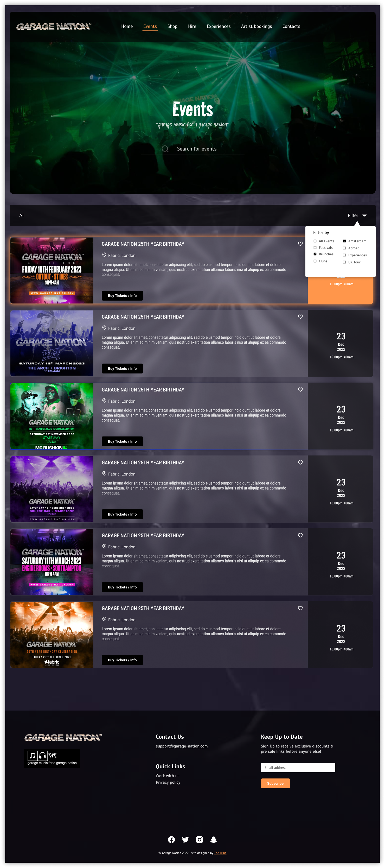Collapse the Filter dropdown icon

coord(364,215)
